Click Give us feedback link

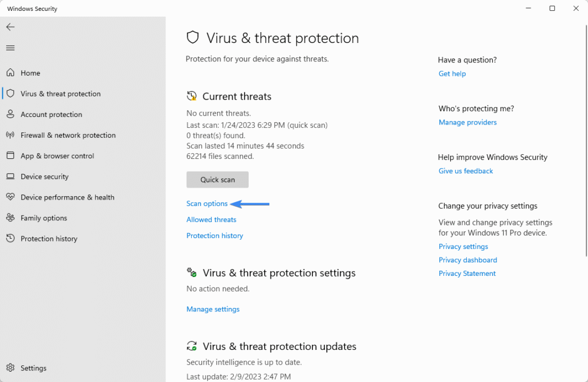pyautogui.click(x=466, y=171)
